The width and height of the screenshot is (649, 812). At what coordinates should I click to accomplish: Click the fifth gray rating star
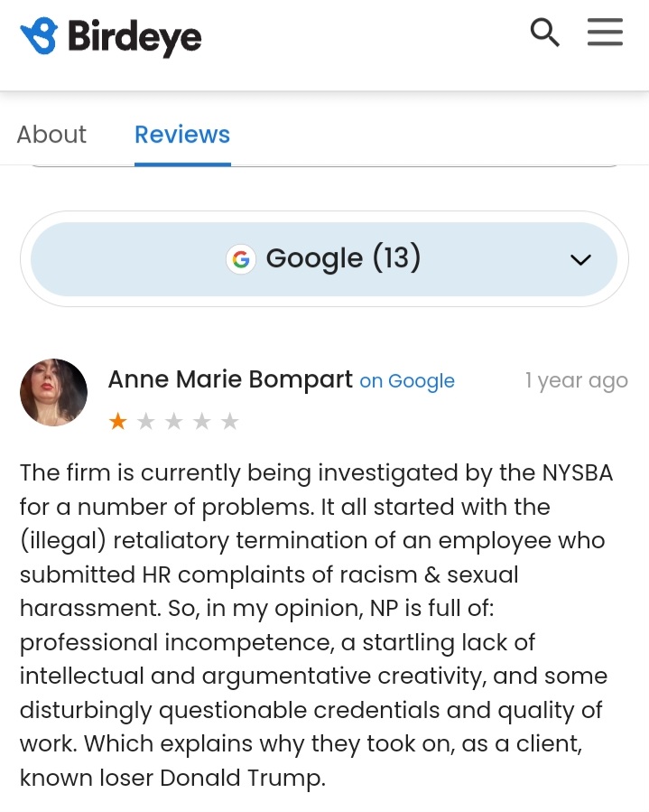230,421
